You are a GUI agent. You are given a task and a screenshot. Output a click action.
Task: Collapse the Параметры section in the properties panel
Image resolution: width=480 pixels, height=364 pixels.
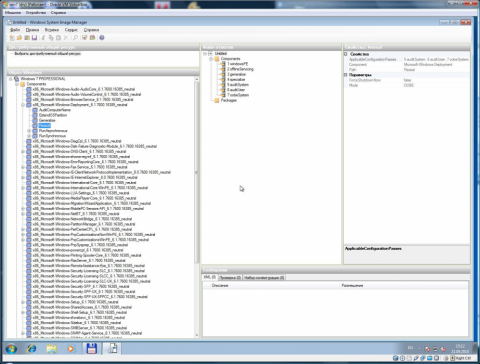coord(346,75)
